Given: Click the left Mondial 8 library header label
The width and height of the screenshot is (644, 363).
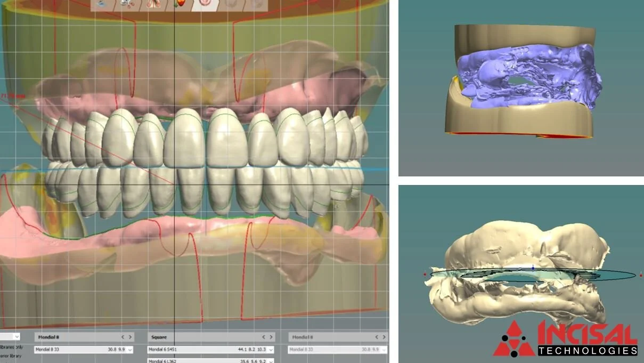Looking at the screenshot, I should 47,337.
